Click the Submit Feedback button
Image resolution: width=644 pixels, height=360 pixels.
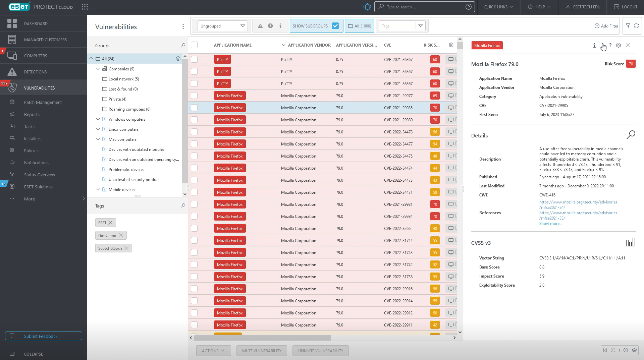point(44,336)
